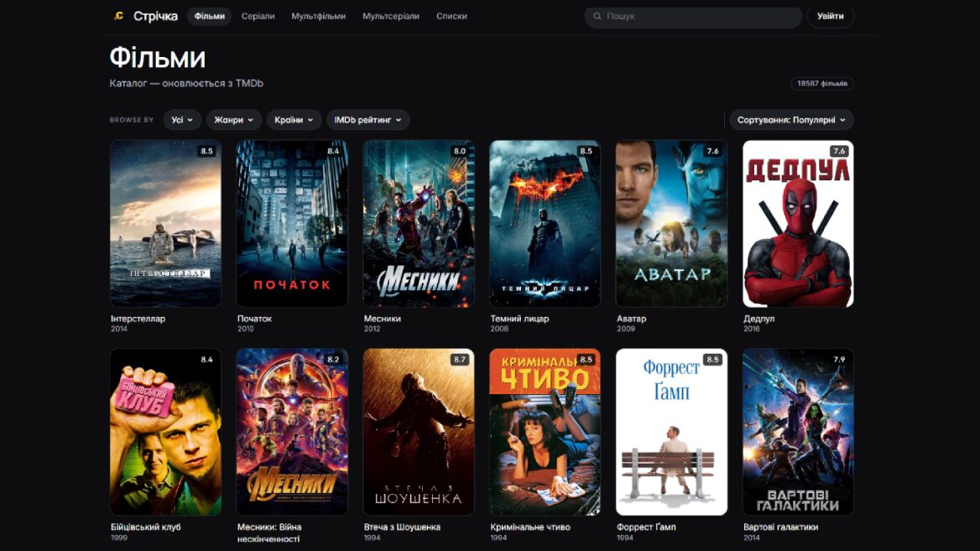The width and height of the screenshot is (980, 551).
Task: Open the Вартові галактики poster
Action: pos(798,432)
